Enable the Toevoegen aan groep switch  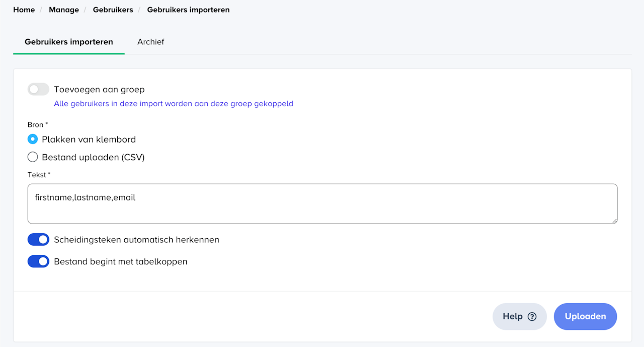[x=38, y=90]
